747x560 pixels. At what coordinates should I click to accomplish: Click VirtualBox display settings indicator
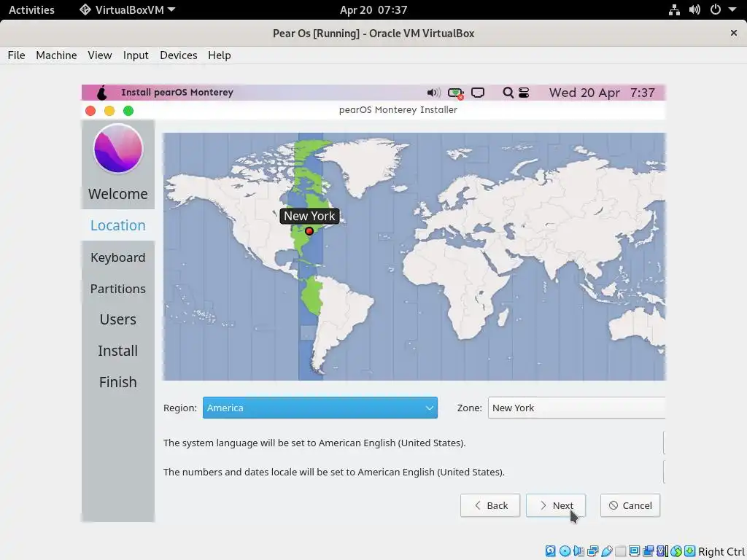pyautogui.click(x=635, y=551)
